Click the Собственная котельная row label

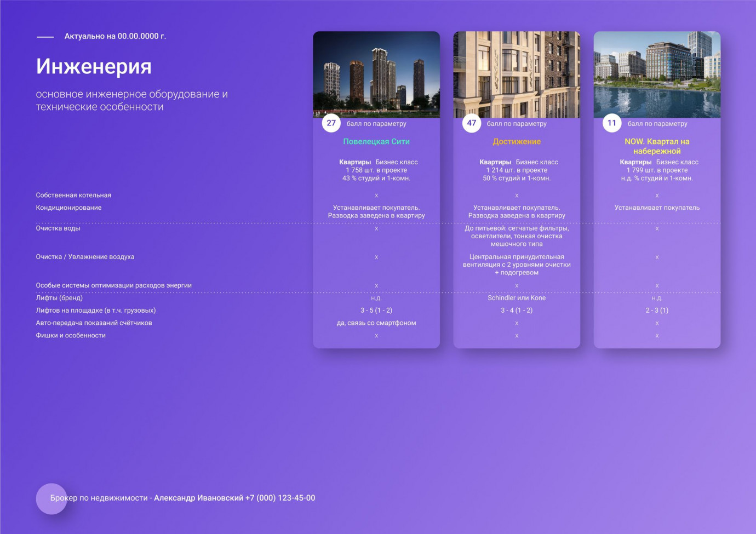pyautogui.click(x=73, y=195)
